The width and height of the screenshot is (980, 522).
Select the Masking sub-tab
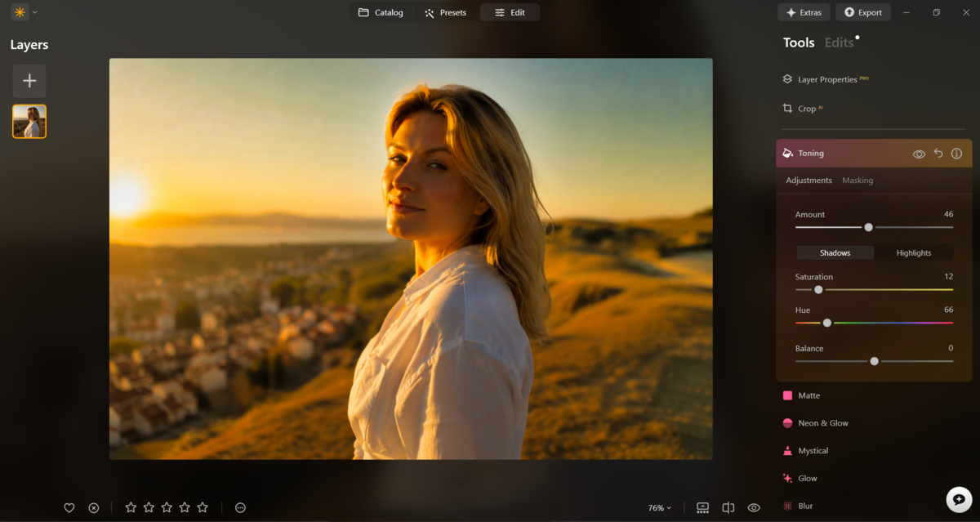pos(857,181)
